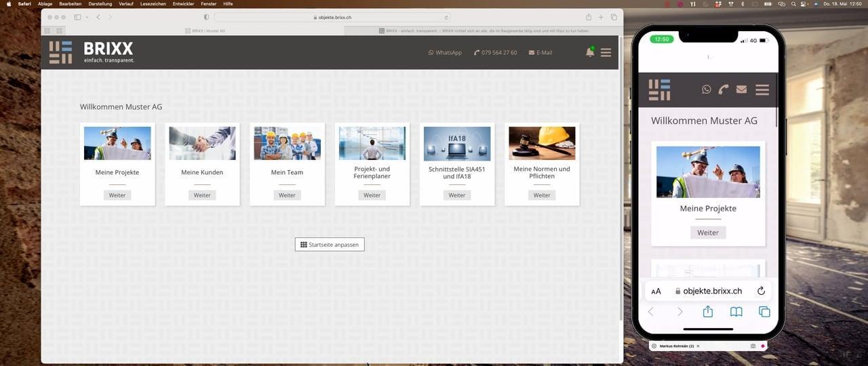Tap the AA reader button on iPhone Safari
The image size is (868, 366).
(x=656, y=291)
